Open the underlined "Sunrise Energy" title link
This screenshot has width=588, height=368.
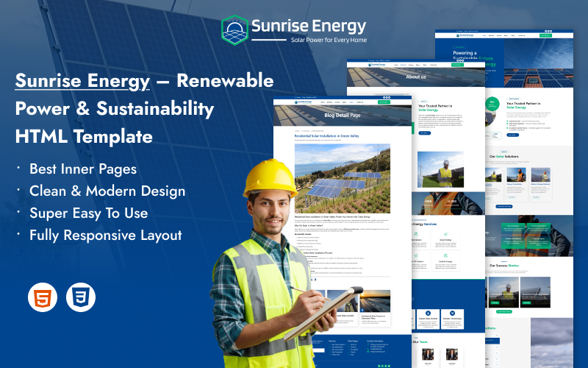82,81
